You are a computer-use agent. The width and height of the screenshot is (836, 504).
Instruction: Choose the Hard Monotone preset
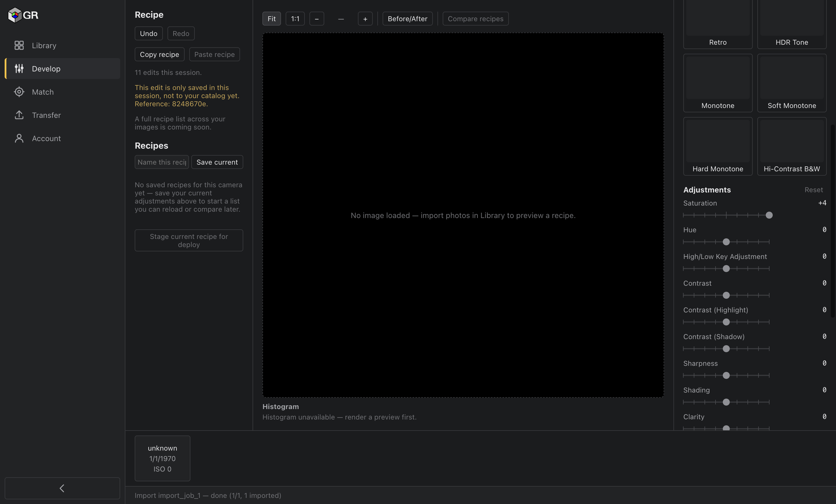coord(718,146)
